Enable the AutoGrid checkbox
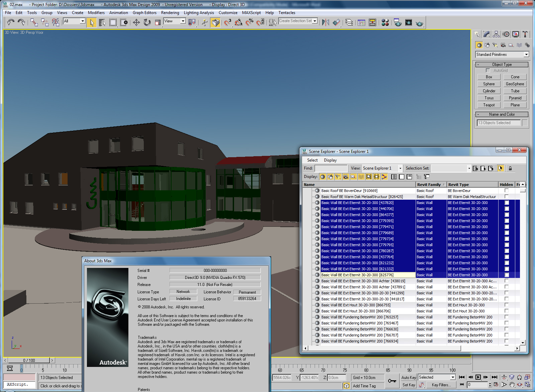 488,70
